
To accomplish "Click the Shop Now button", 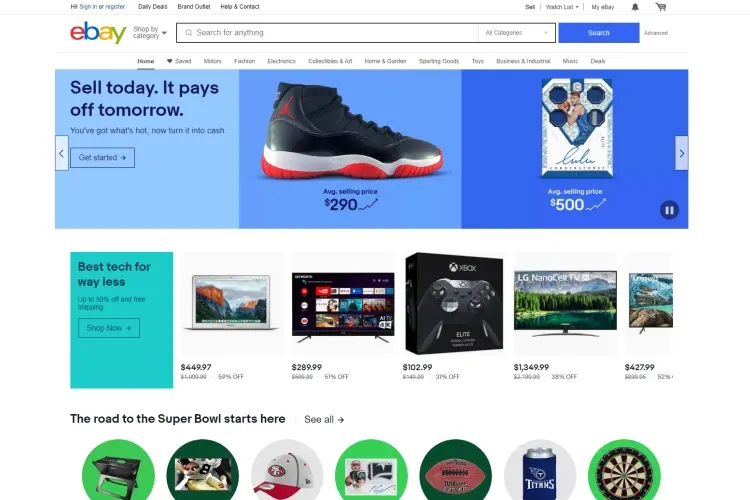I will pos(109,328).
